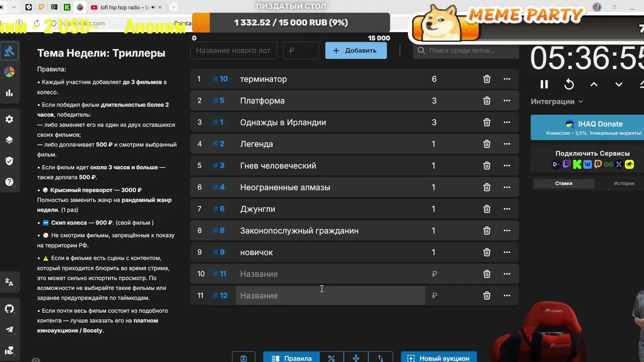This screenshot has height=362, width=644.
Task: Delete the Джунгли lot
Action: point(487,209)
